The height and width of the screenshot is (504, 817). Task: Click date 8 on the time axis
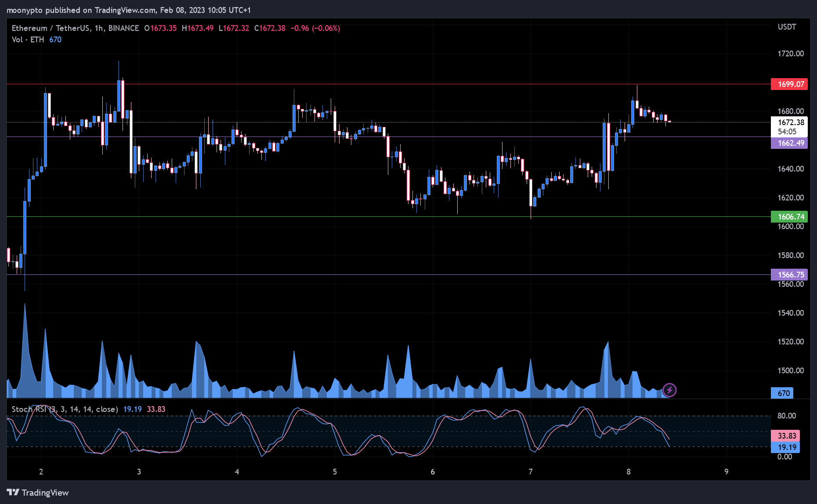[x=629, y=472]
